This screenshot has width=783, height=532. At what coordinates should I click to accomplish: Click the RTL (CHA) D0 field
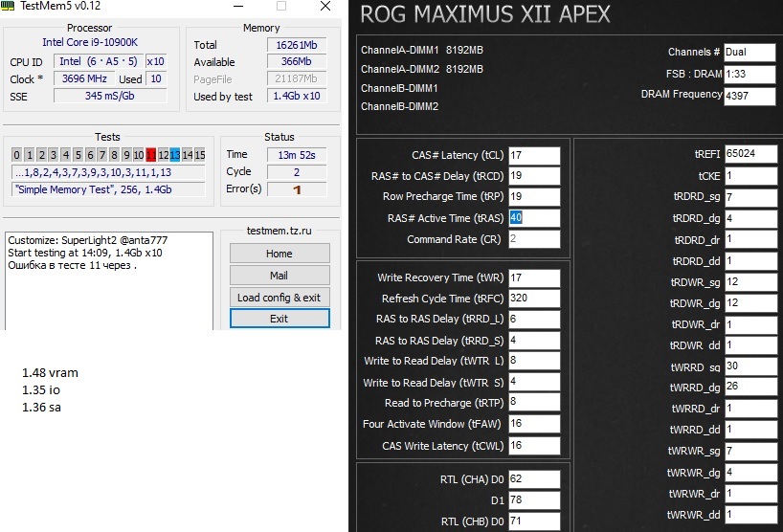coord(534,479)
